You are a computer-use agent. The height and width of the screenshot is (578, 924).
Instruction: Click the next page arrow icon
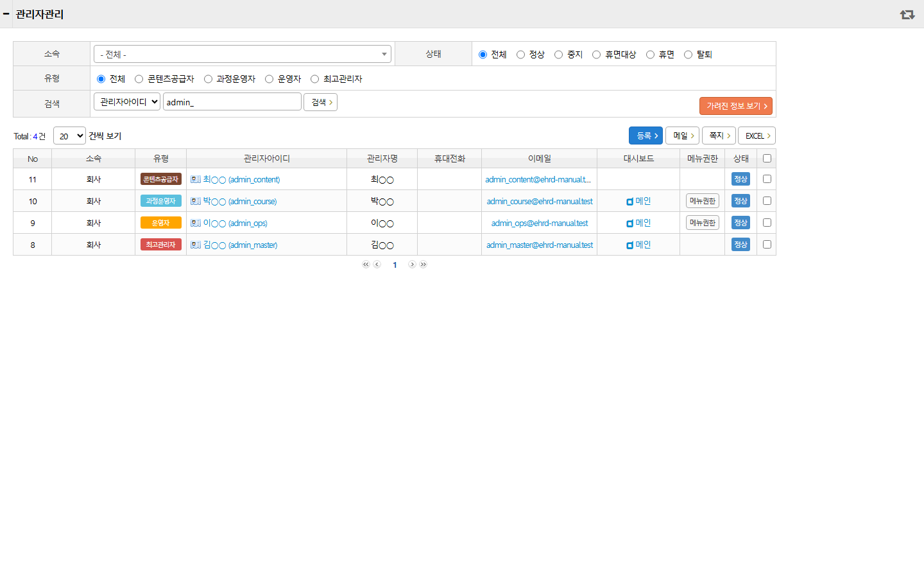pyautogui.click(x=412, y=265)
